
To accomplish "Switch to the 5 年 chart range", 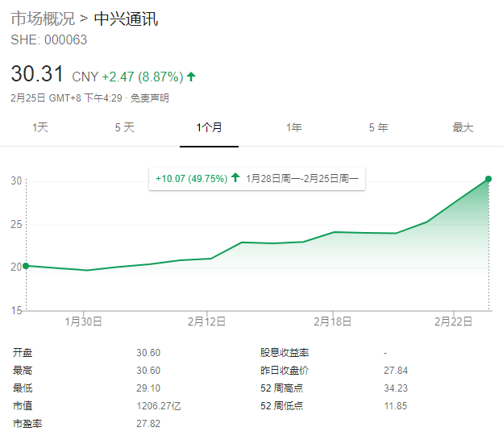I will (378, 127).
